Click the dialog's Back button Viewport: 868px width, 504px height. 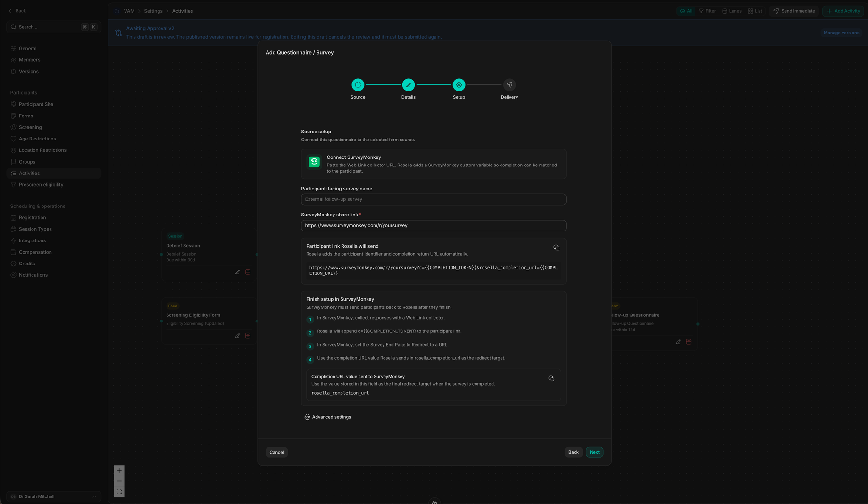(x=573, y=452)
